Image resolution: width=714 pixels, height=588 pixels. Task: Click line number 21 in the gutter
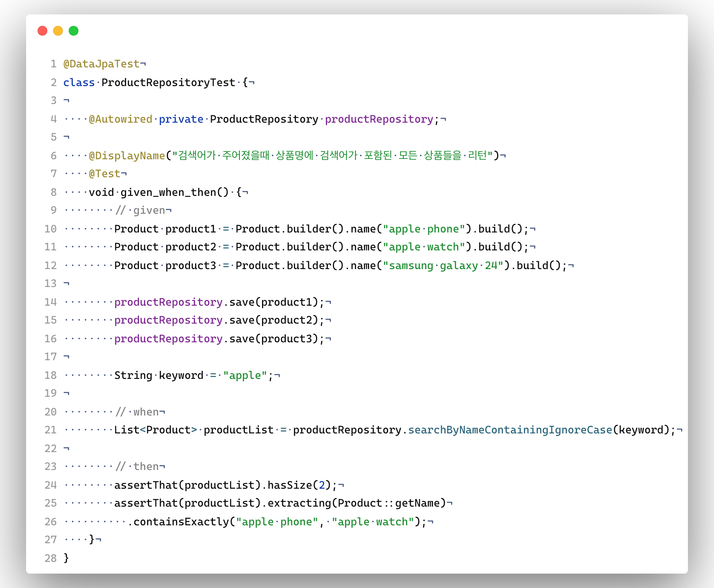pos(51,430)
